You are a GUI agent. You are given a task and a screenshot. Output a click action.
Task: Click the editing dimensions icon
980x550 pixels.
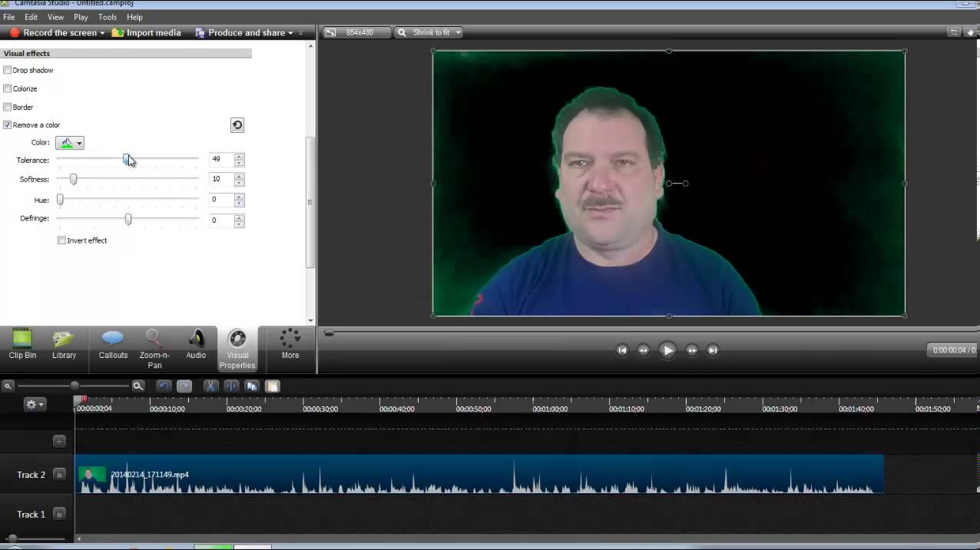[330, 32]
